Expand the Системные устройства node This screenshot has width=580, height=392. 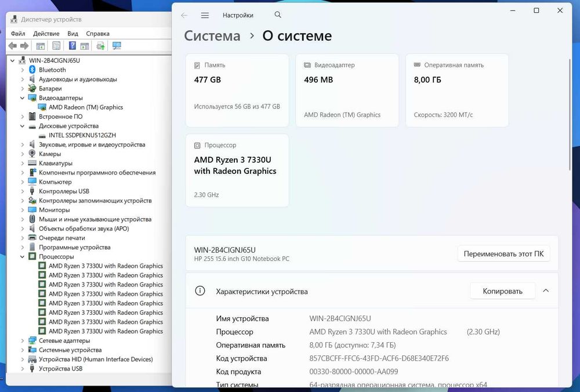pos(22,350)
